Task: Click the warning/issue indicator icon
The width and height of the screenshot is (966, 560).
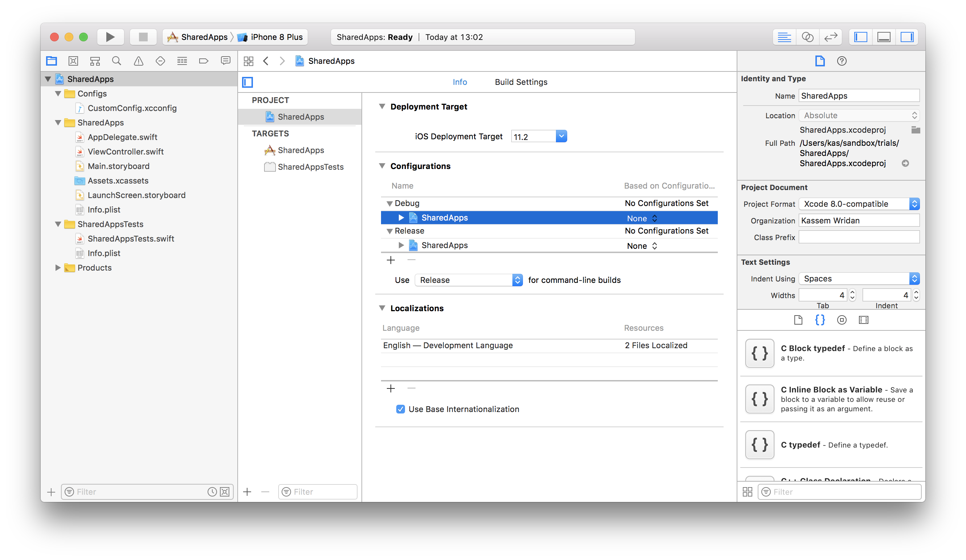Action: pyautogui.click(x=137, y=61)
